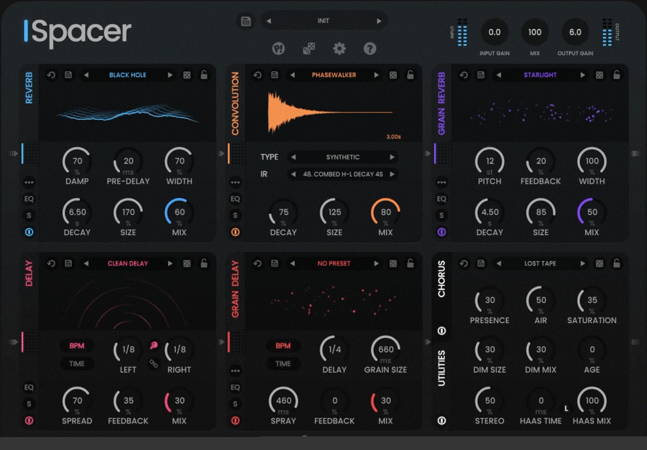Click the save preset icon beside INIT
647x450 pixels.
(x=246, y=21)
